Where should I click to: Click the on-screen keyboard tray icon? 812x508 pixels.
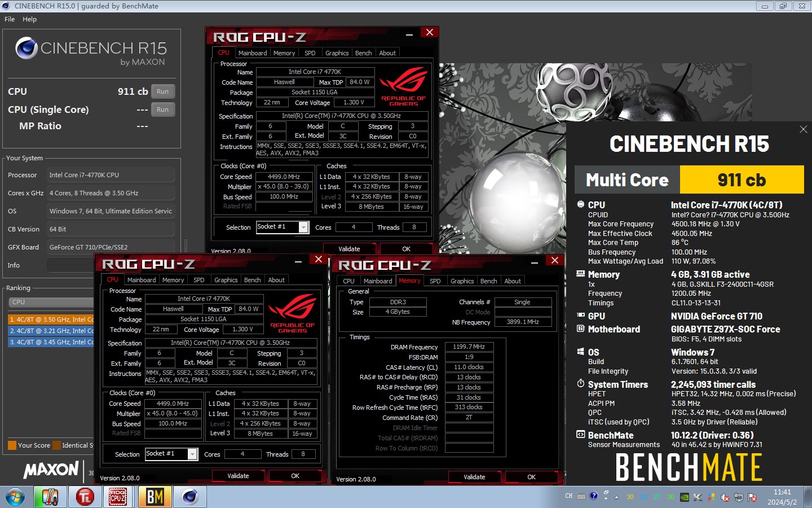point(581,496)
